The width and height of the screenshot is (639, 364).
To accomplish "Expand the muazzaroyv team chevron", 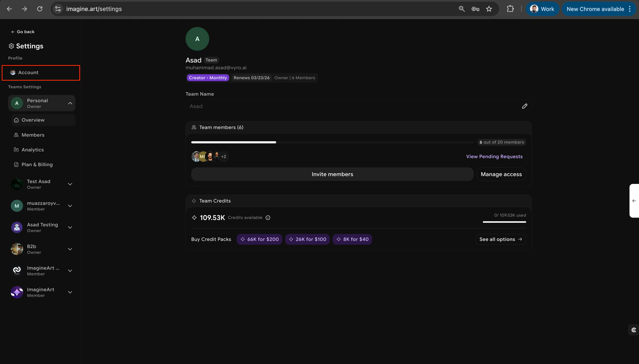I will [x=70, y=206].
